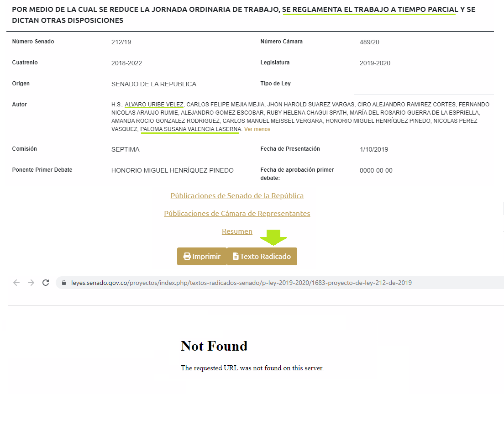Click the Ponente Primer Debate label
Viewport: 504px width, 447px height.
[42, 170]
